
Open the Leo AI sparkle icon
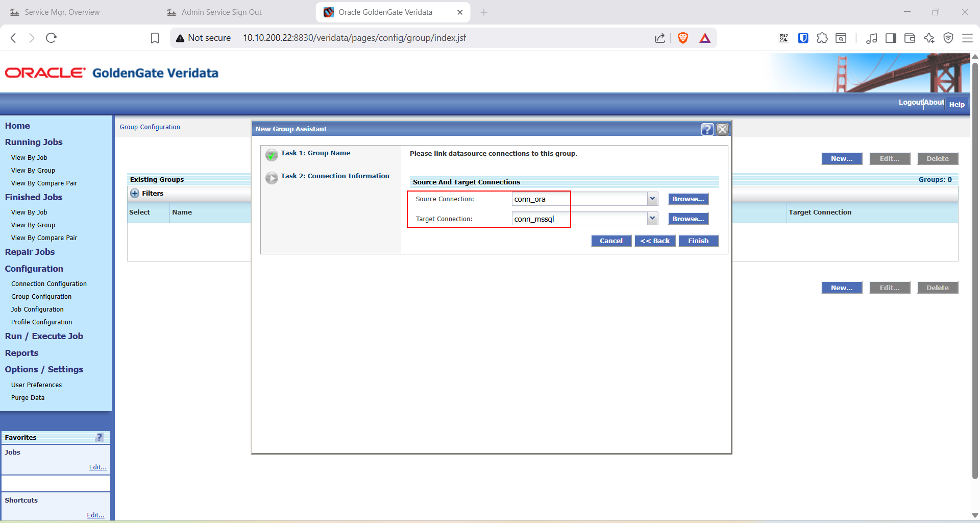pos(929,38)
